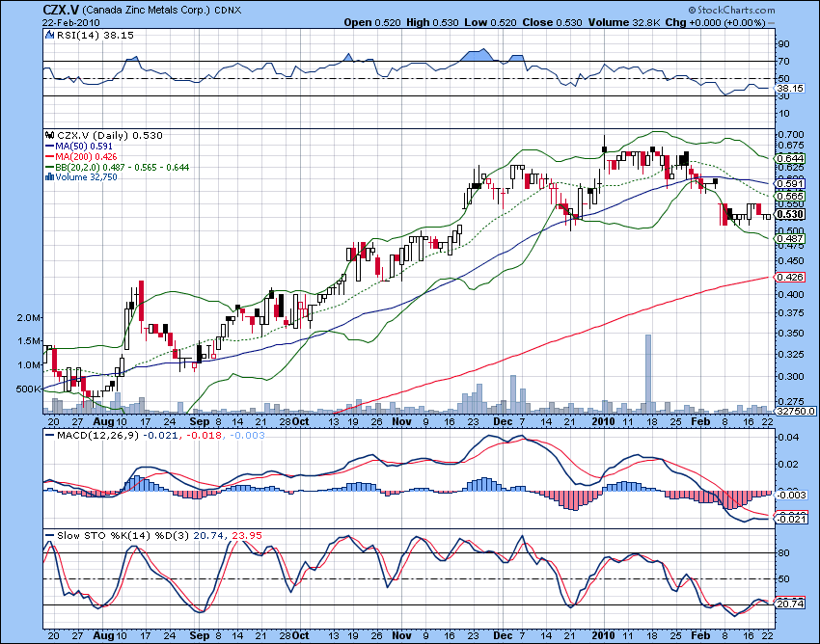Click the High 0.530 value in header

click(x=432, y=22)
